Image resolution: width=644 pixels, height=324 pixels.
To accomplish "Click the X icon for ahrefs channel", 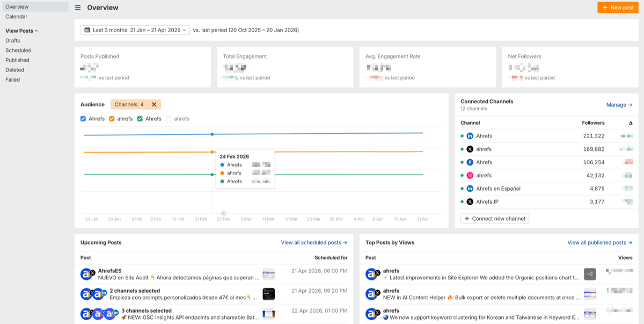I will coord(470,149).
